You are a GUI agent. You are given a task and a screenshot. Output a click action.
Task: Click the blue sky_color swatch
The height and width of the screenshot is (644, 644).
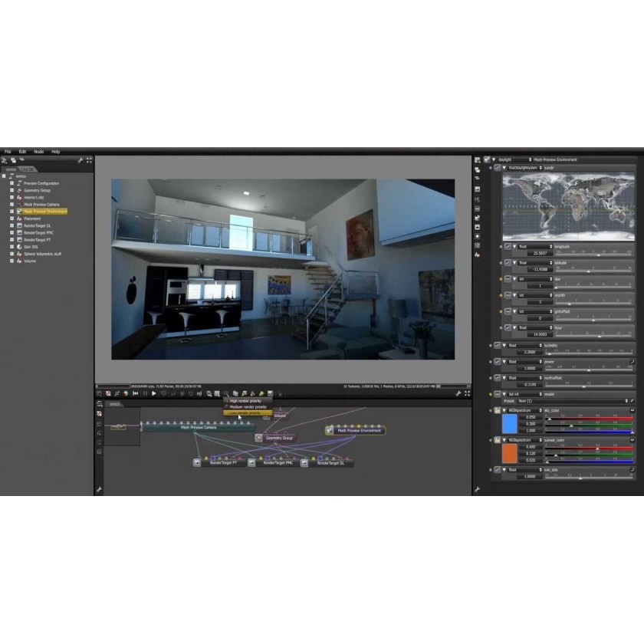click(x=509, y=424)
